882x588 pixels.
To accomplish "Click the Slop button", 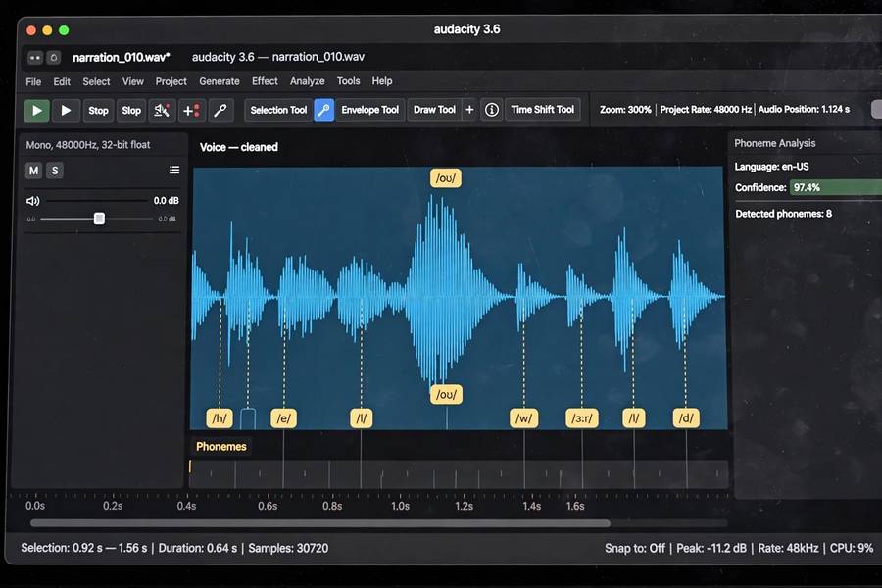I will pyautogui.click(x=131, y=111).
